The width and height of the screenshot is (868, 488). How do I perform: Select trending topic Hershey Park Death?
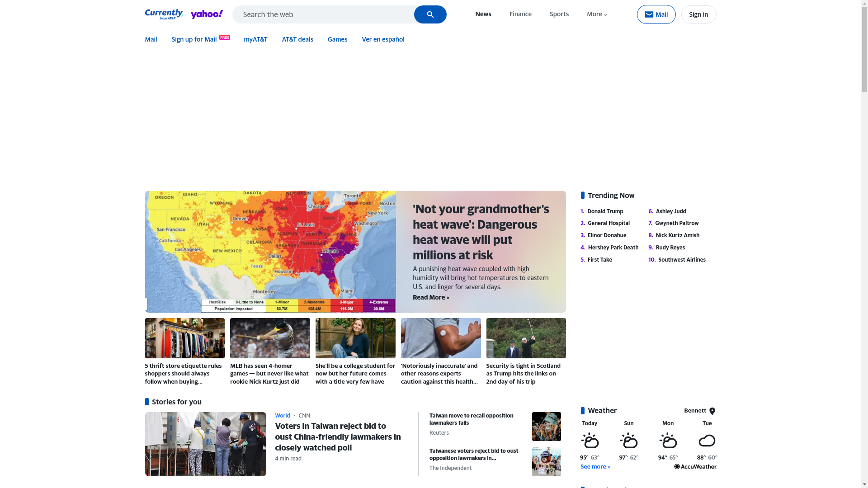coord(613,248)
